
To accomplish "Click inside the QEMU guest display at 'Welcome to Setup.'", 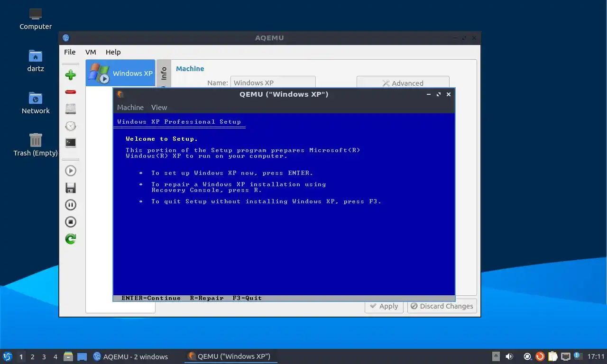I will click(162, 139).
